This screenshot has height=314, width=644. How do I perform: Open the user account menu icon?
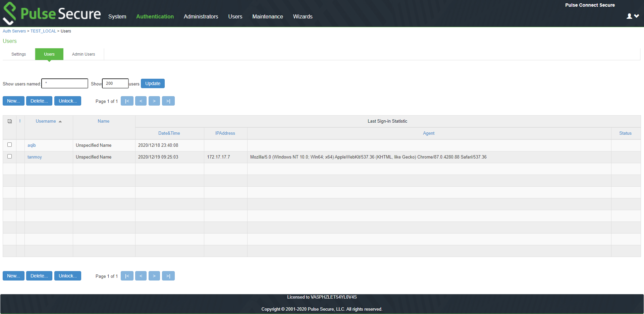(x=629, y=16)
